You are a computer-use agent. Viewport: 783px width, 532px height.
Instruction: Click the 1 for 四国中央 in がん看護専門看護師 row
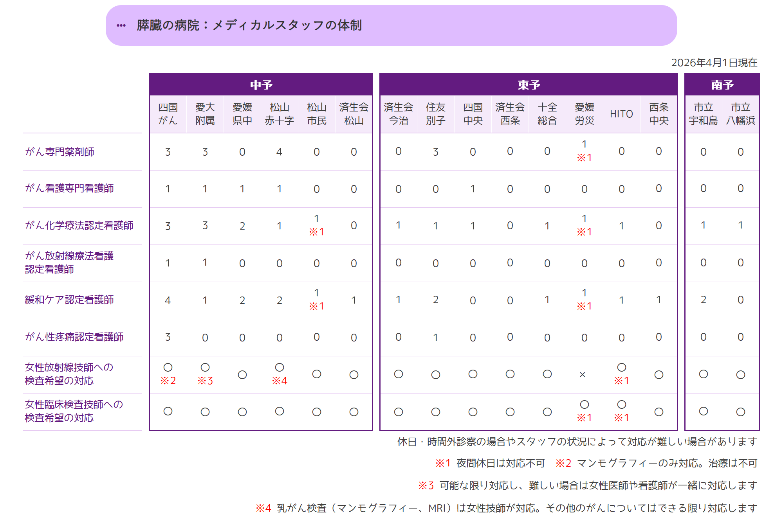pyautogui.click(x=473, y=189)
